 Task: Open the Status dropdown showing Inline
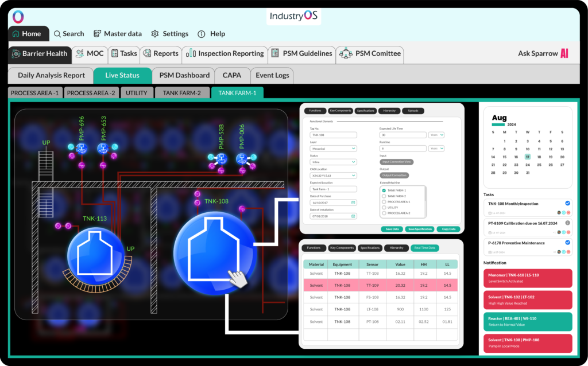point(333,162)
